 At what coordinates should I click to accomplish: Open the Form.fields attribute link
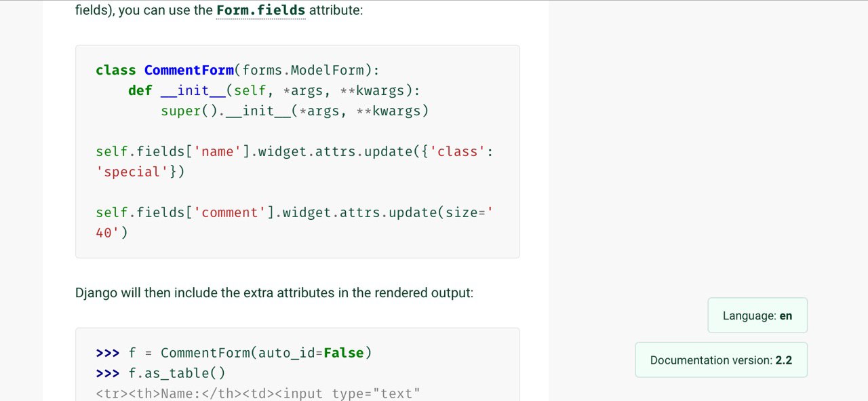[x=260, y=12]
